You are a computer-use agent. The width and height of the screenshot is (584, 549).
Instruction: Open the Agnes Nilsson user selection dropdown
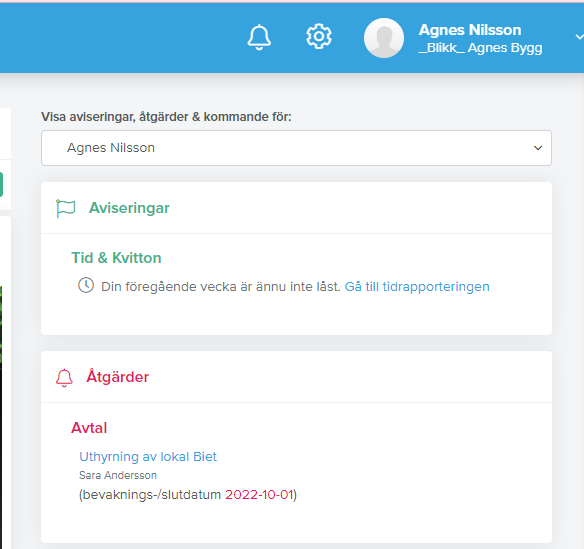coord(296,148)
